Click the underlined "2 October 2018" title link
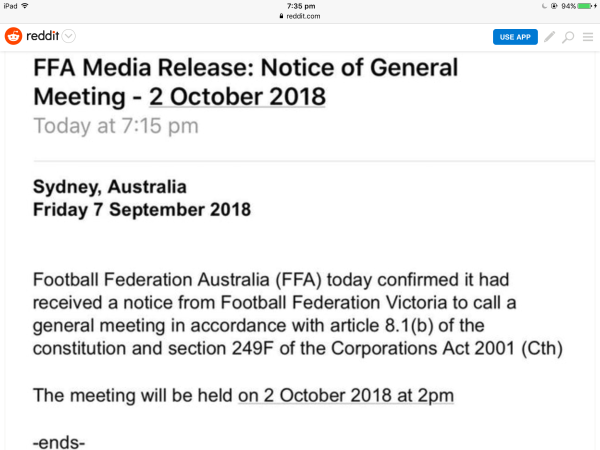This screenshot has width=600, height=450. pyautogui.click(x=237, y=96)
